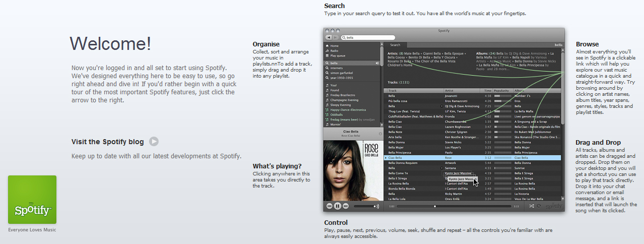The image size is (644, 244).
Task: Switch to the Search tab
Action: coord(396,45)
